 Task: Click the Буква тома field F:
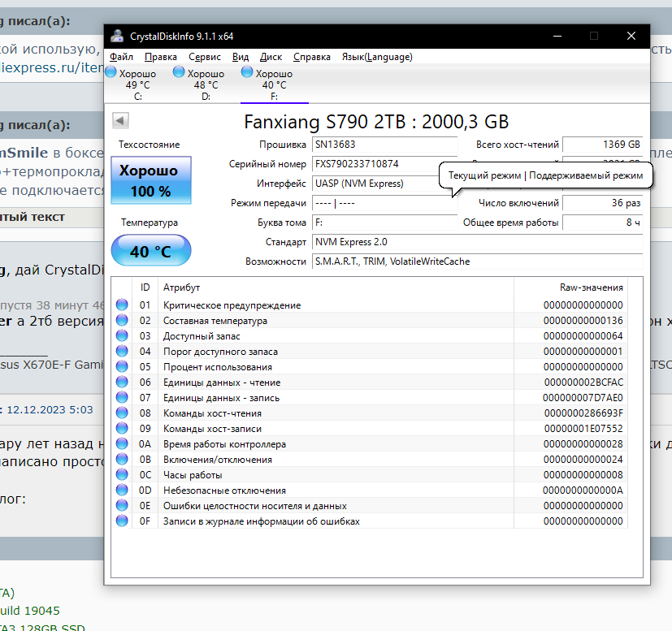(384, 223)
